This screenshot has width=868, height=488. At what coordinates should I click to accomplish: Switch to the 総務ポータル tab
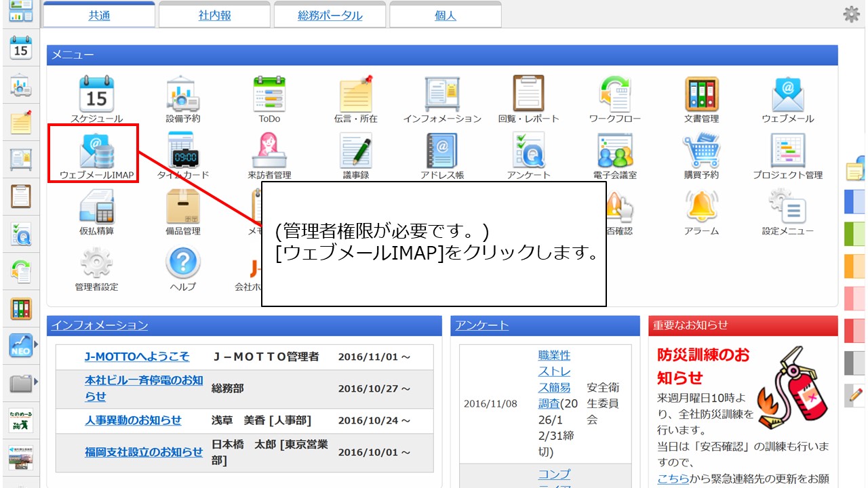330,16
